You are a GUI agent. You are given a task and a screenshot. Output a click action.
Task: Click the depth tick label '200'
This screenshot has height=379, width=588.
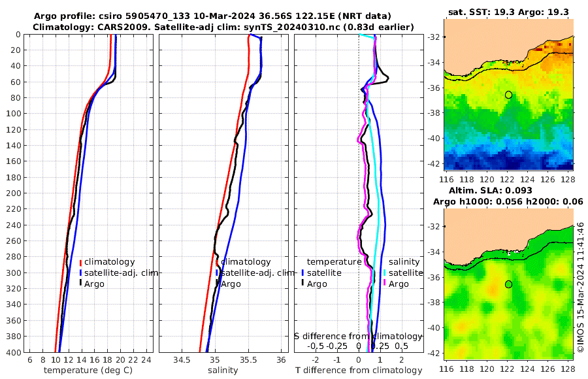[14, 193]
